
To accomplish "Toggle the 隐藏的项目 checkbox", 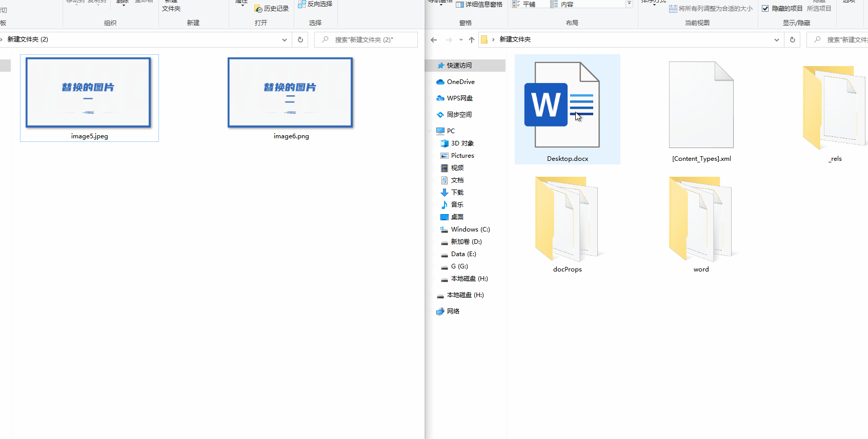I will point(765,9).
